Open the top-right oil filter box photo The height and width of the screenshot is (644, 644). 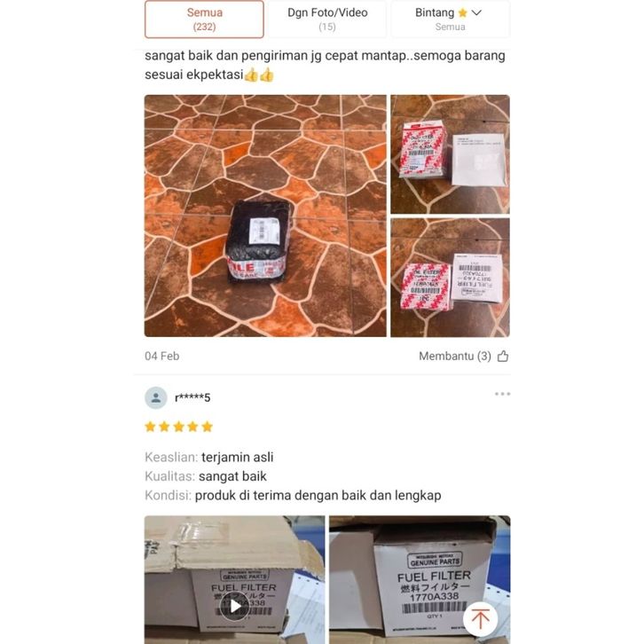(450, 154)
